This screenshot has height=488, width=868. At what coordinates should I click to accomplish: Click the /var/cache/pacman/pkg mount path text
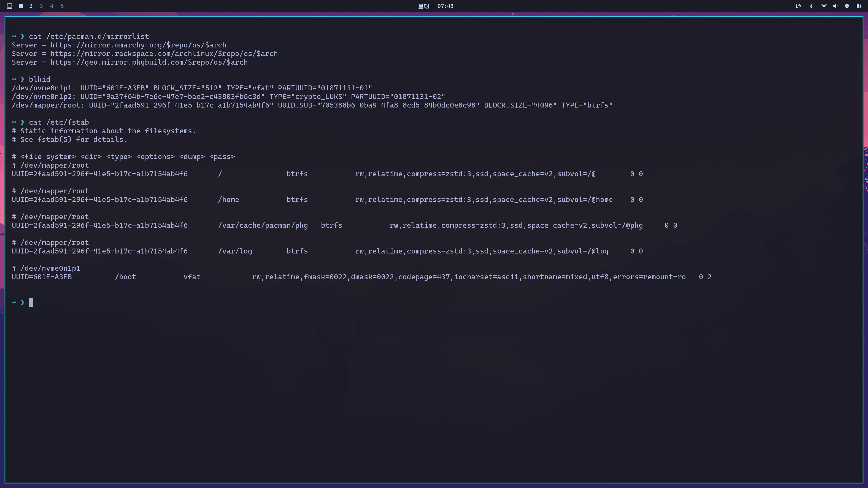tap(262, 225)
